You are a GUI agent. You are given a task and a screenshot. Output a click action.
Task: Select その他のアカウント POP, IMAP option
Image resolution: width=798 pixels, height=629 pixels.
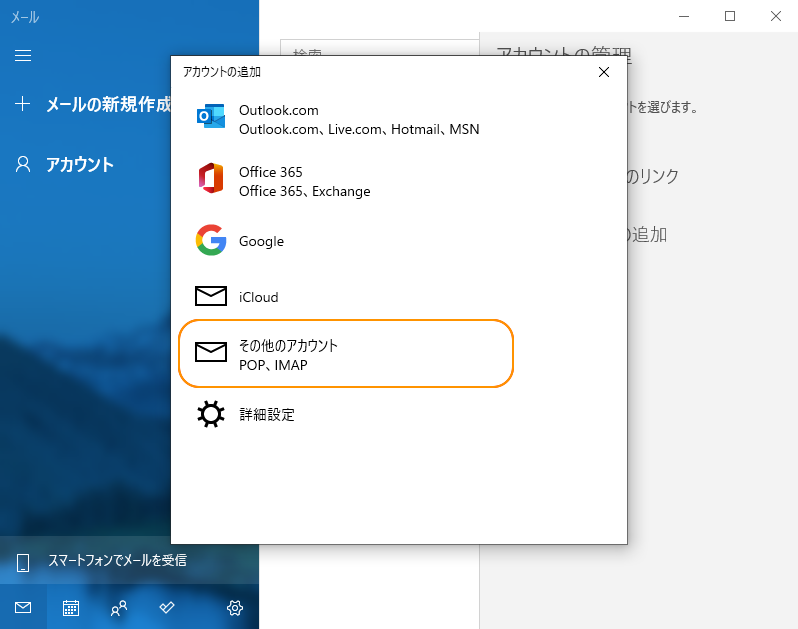click(346, 354)
